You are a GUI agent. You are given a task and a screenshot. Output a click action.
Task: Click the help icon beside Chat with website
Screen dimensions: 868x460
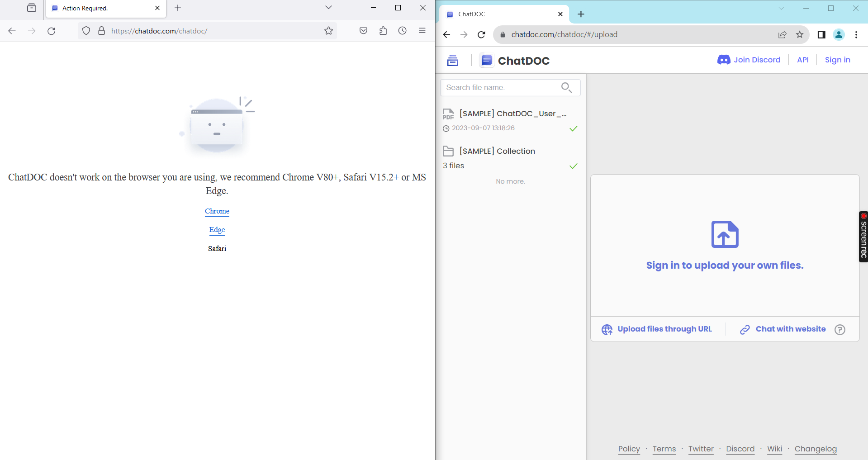(840, 330)
